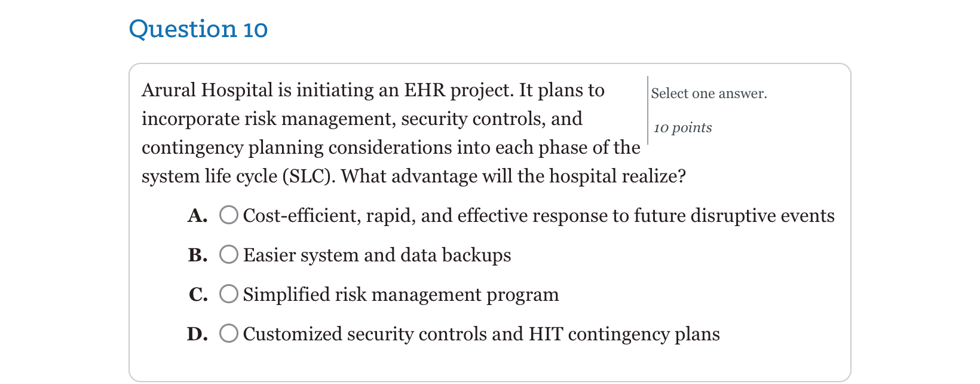Choose 'Simplified risk management program' option

[x=400, y=295]
